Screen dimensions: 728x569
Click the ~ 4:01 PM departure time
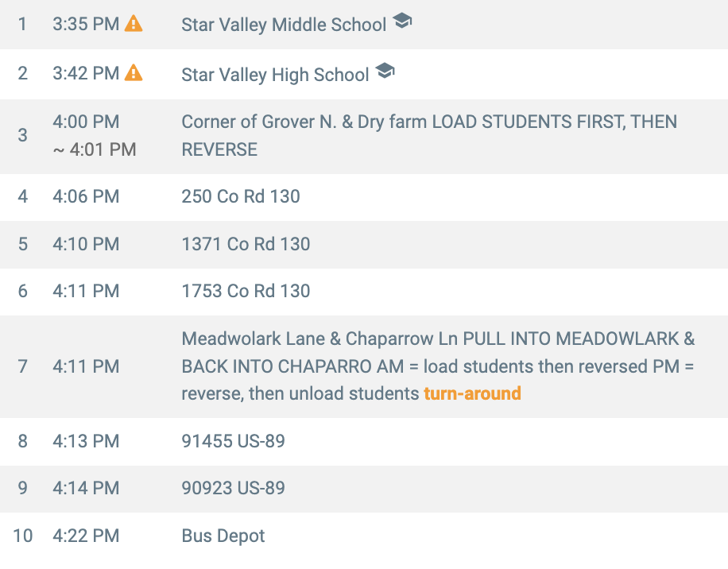tap(95, 149)
